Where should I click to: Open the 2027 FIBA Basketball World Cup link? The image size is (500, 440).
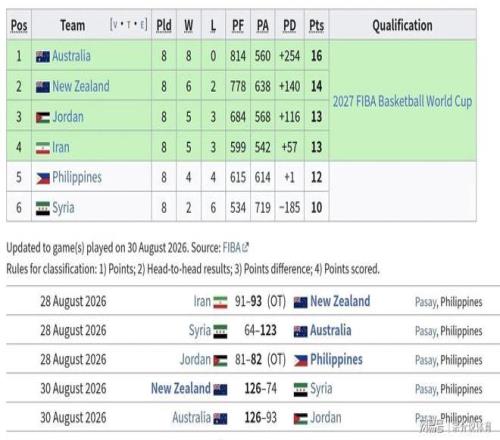click(x=402, y=101)
